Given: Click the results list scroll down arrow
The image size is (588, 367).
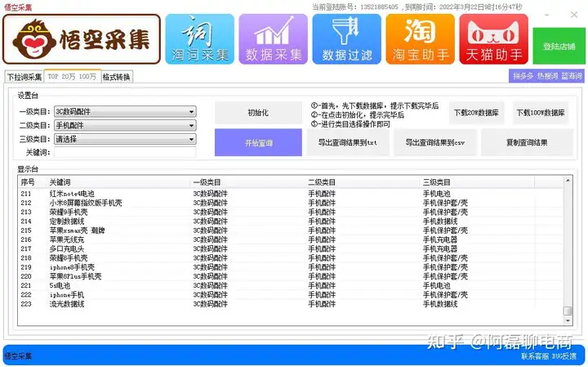Looking at the screenshot, I should click(568, 321).
